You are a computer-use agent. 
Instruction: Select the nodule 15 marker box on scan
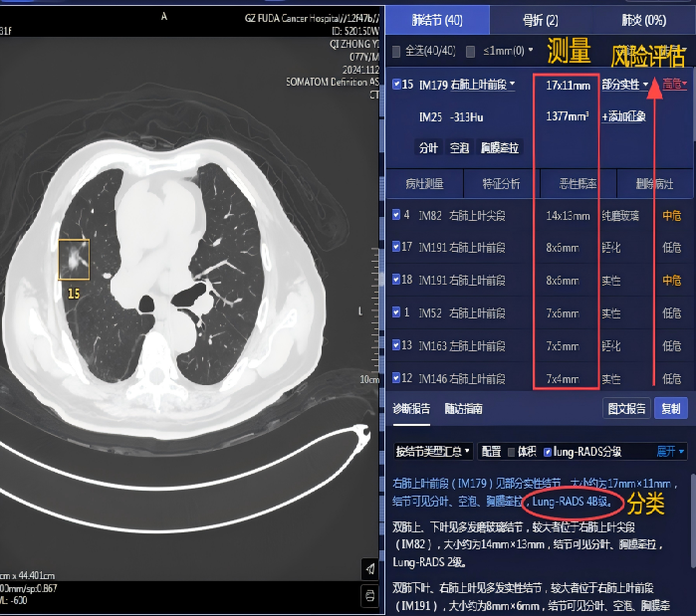click(74, 259)
